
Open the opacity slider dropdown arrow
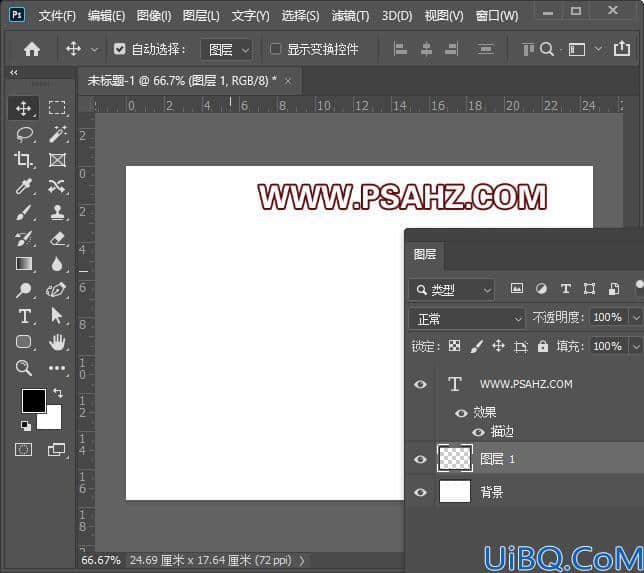point(636,317)
